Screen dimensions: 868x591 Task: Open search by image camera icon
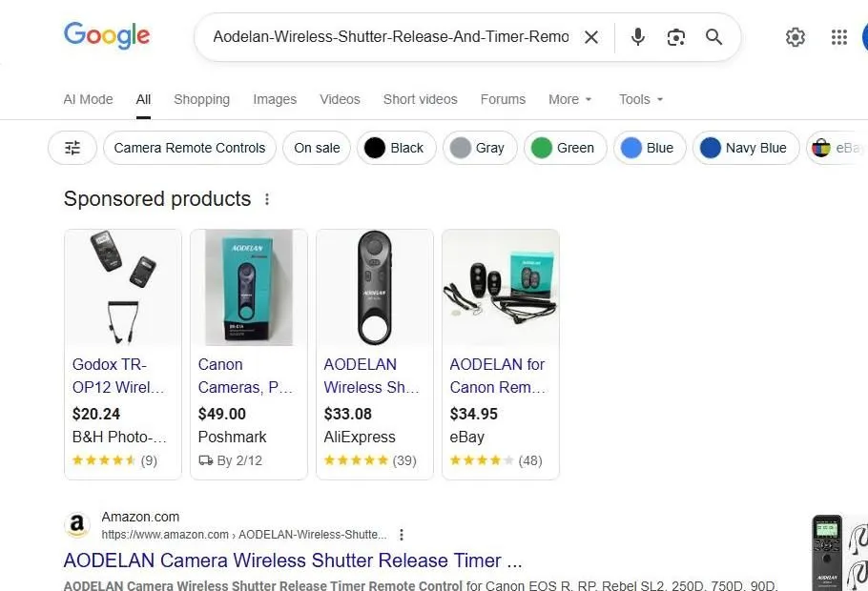pos(676,37)
